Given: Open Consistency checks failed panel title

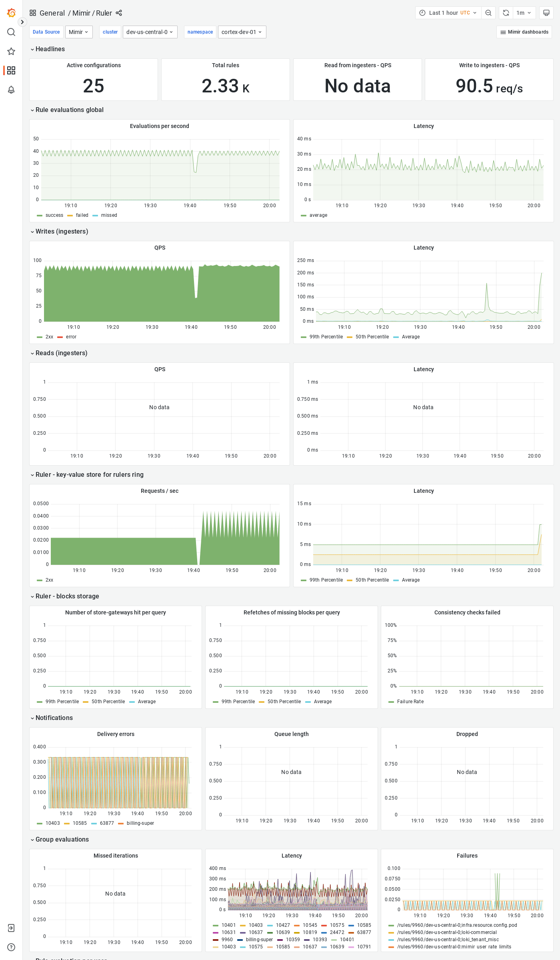Looking at the screenshot, I should tap(467, 612).
